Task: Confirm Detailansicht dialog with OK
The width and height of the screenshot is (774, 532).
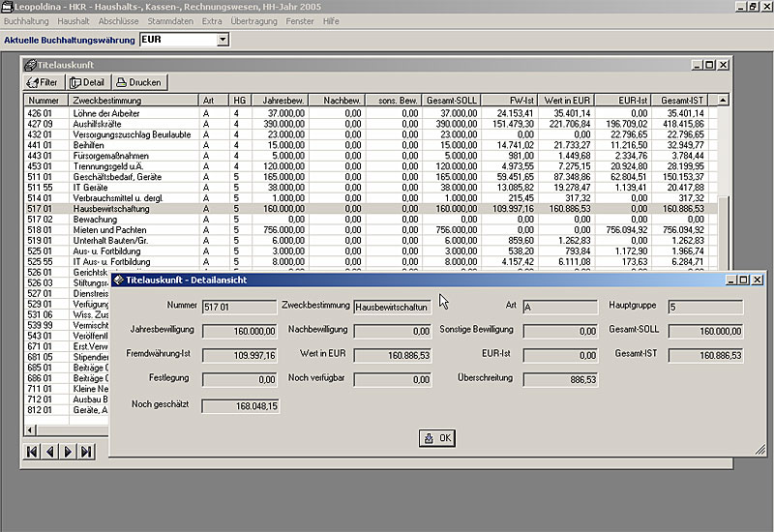Action: [437, 438]
